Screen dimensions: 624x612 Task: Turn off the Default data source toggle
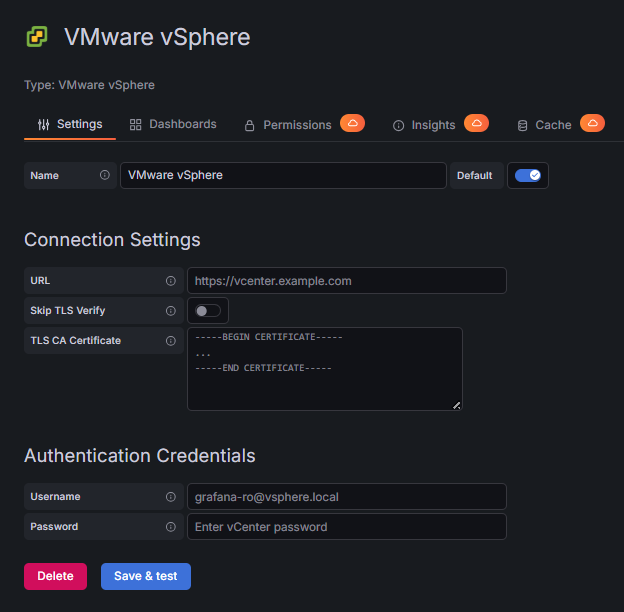[528, 175]
